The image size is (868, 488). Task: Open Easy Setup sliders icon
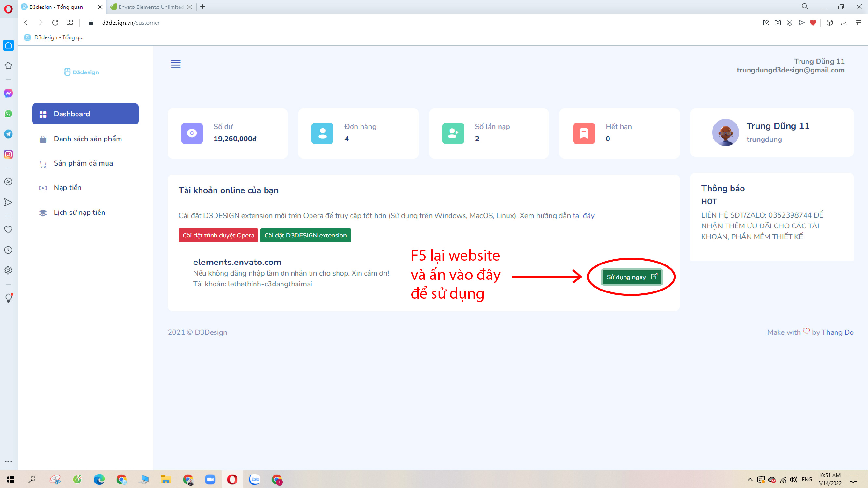[859, 22]
